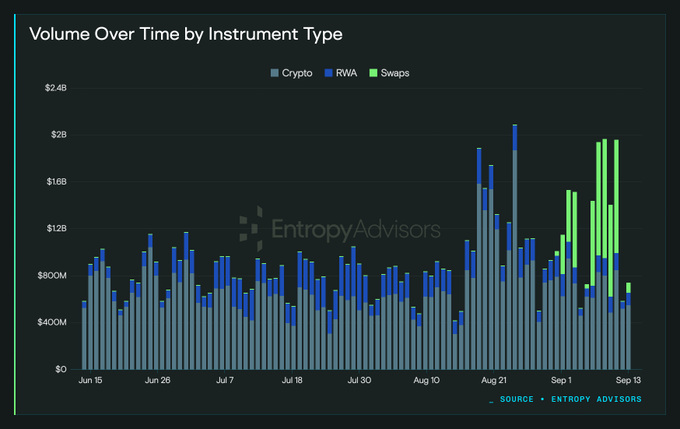Click the Sep 13 x-axis date label

pos(628,380)
